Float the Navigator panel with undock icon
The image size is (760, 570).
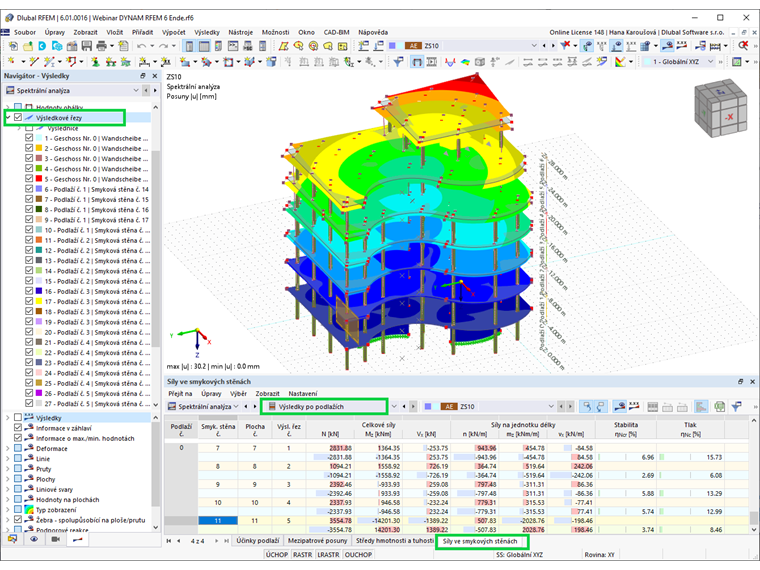click(x=142, y=76)
